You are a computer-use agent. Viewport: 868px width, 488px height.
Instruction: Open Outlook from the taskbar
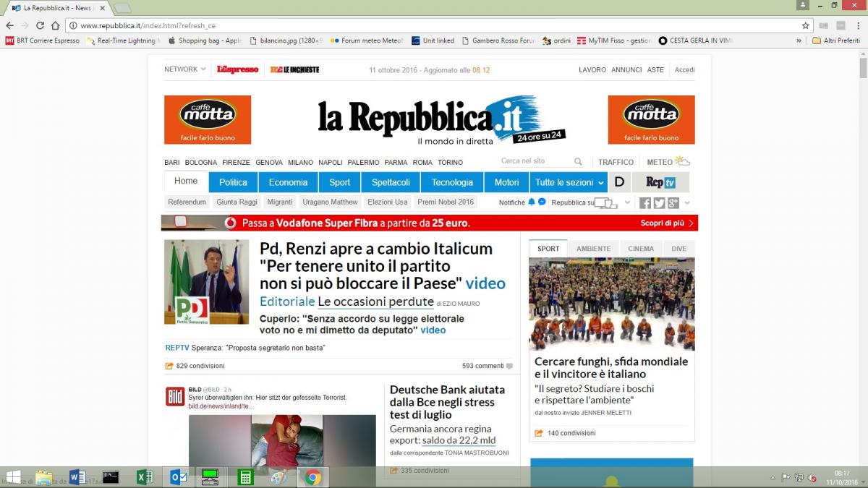tap(178, 477)
